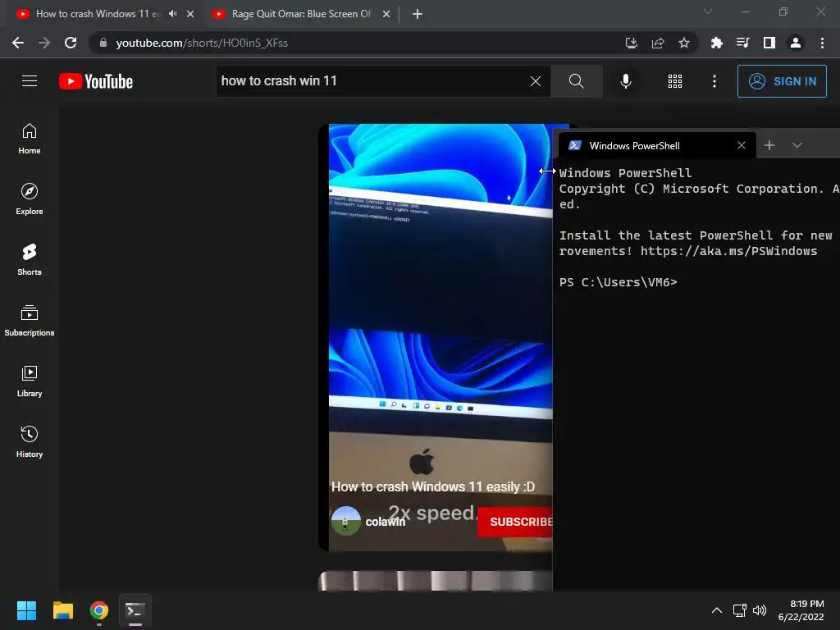Open the next Shorts video below

click(435, 581)
